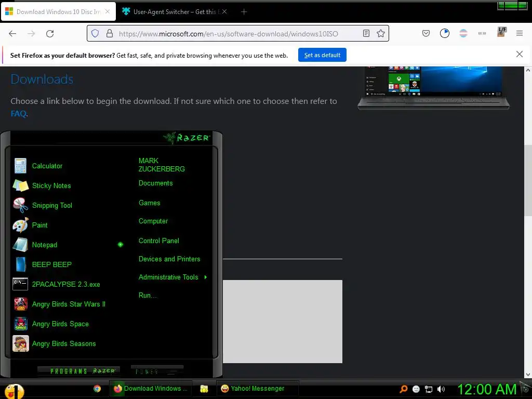The height and width of the screenshot is (399, 532).
Task: Click the smiley start orb on the taskbar
Action: [14, 391]
